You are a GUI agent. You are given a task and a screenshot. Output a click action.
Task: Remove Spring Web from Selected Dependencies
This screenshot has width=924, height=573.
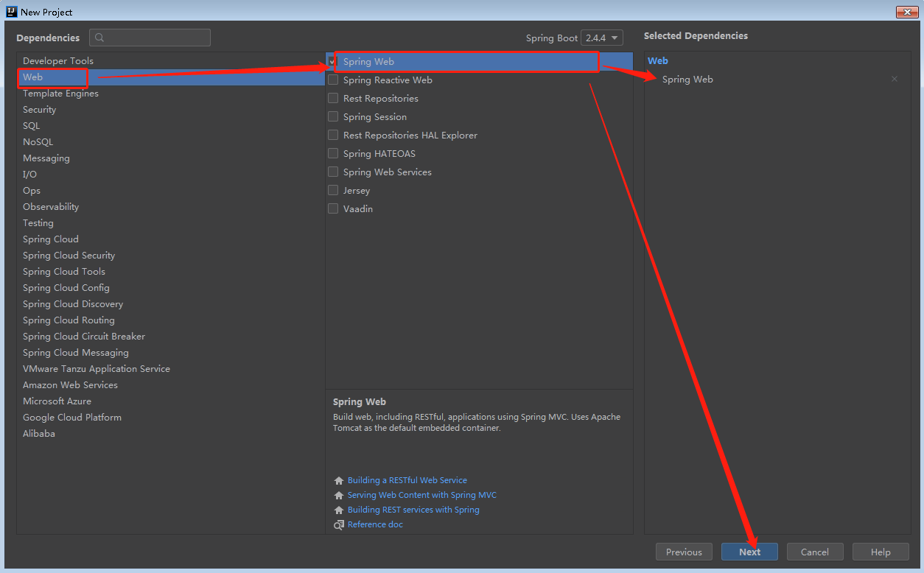tap(895, 79)
